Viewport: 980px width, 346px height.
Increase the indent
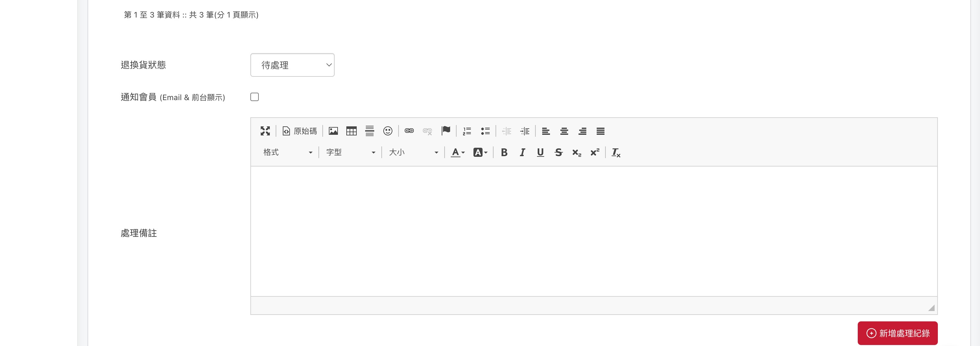pyautogui.click(x=525, y=131)
